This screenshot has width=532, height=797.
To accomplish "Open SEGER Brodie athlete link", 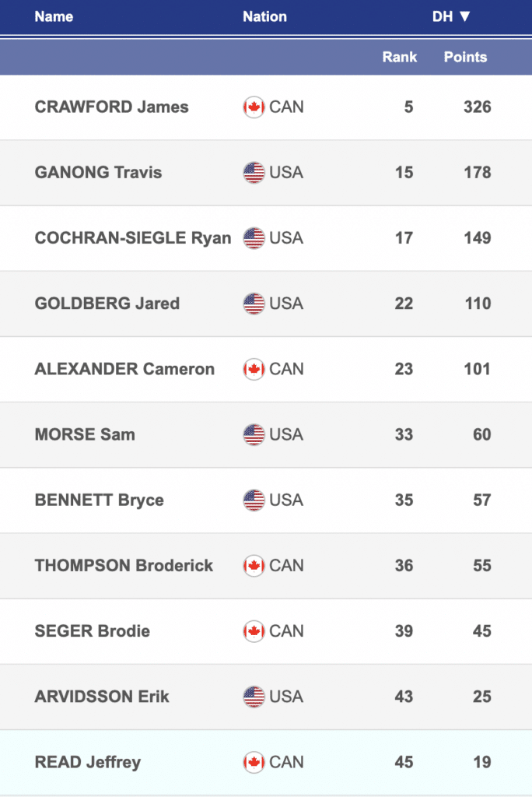I will (93, 631).
